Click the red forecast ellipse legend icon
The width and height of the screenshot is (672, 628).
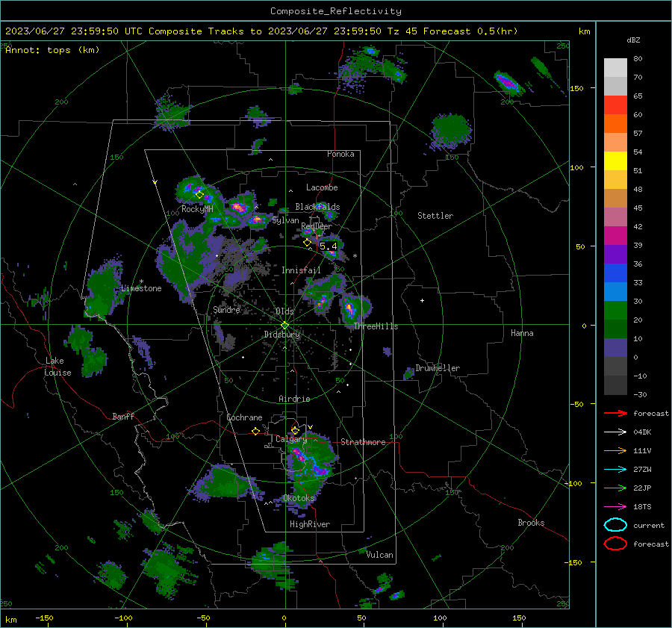pos(615,544)
